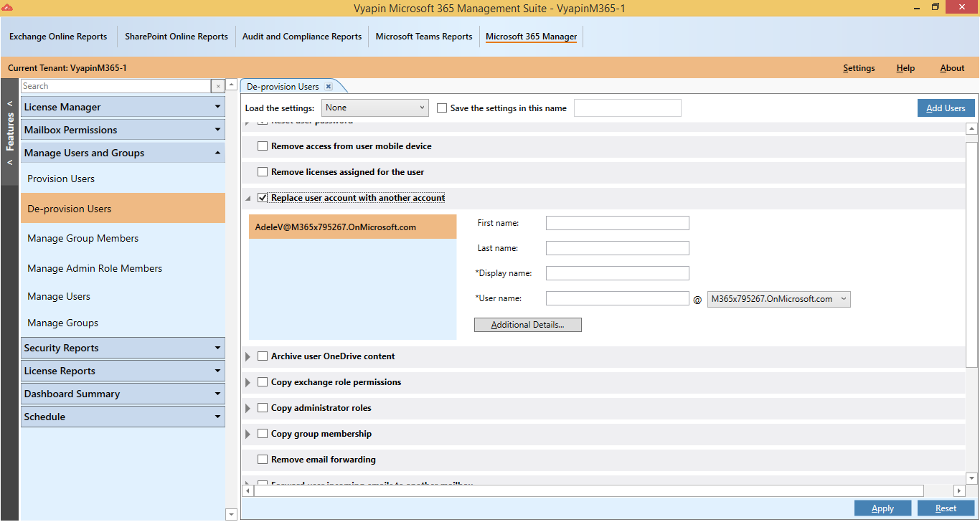Check Remove licenses assigned for the user
This screenshot has height=522, width=980.
[x=263, y=172]
